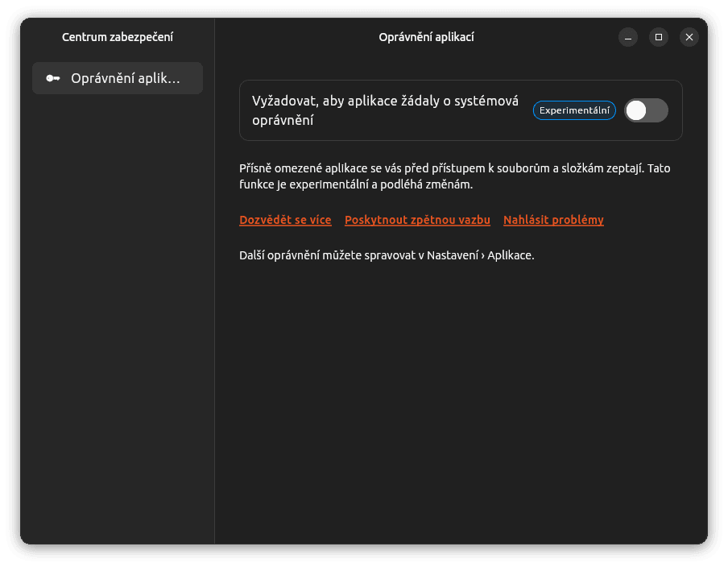Click empty header space left of minimize button
Image resolution: width=728 pixels, height=567 pixels.
pyautogui.click(x=556, y=37)
